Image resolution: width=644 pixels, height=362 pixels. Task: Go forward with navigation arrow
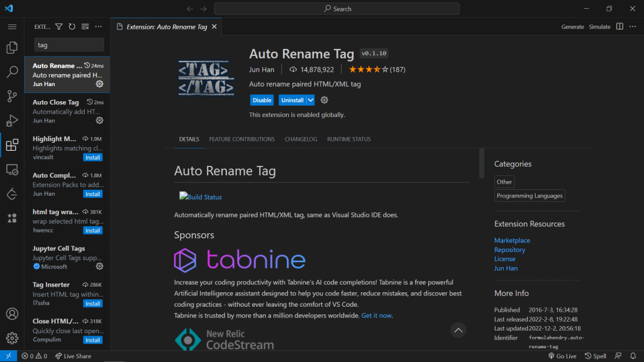click(x=203, y=9)
